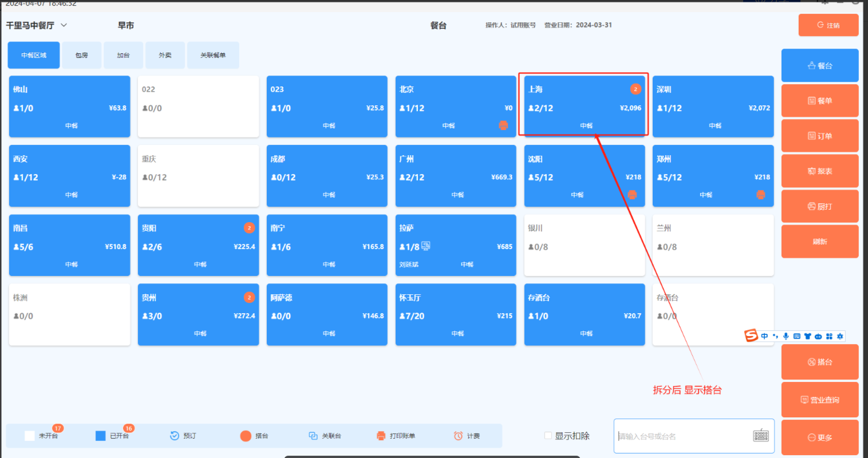Click the printer icon on the 北京 table

(503, 125)
